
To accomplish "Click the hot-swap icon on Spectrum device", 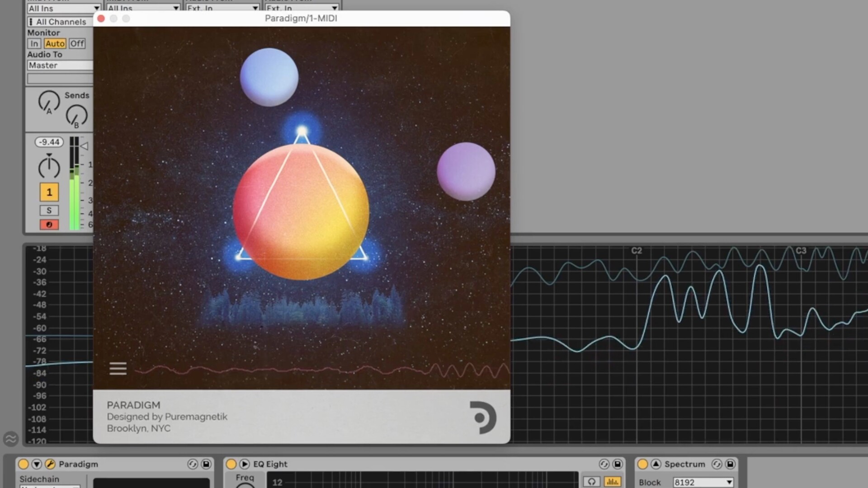I will (x=717, y=464).
